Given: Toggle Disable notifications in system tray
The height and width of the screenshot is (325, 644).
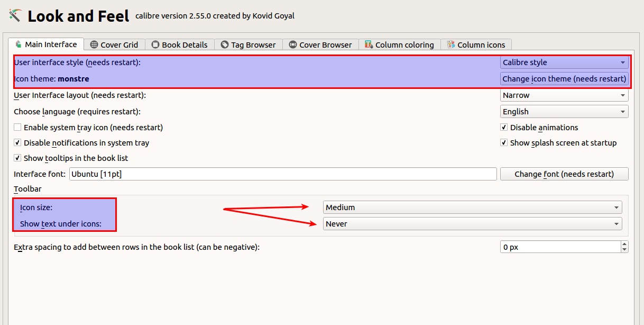Looking at the screenshot, I should click(x=17, y=143).
